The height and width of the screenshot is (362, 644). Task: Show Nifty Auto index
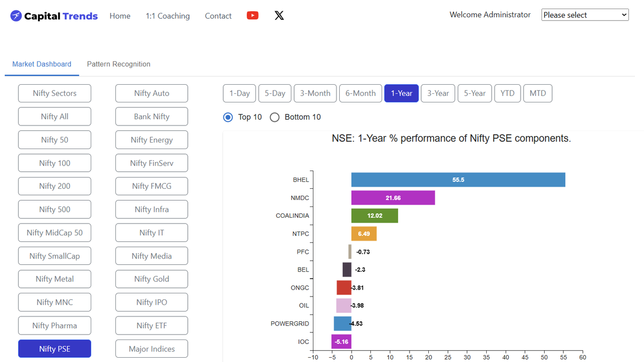152,93
